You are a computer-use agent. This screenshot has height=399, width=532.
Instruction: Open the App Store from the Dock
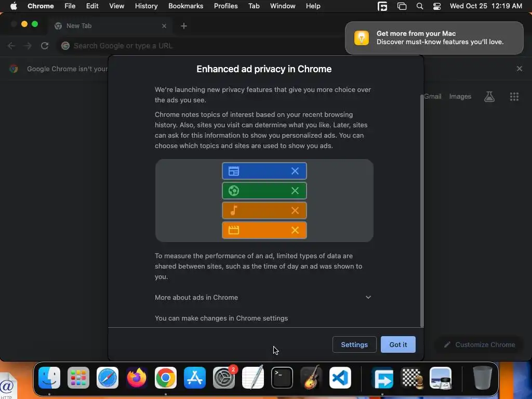pos(195,378)
